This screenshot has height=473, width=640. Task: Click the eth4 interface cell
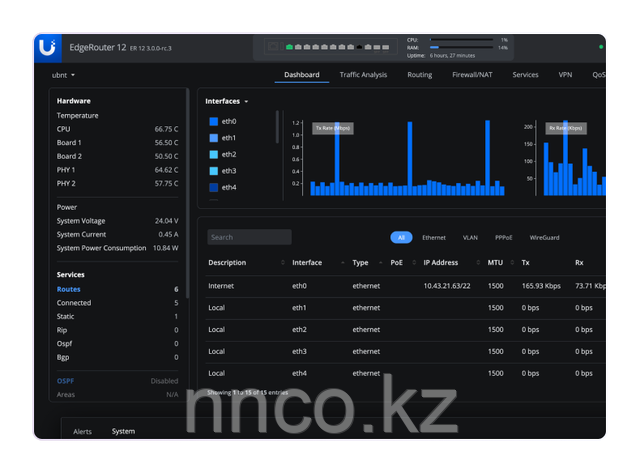point(299,373)
